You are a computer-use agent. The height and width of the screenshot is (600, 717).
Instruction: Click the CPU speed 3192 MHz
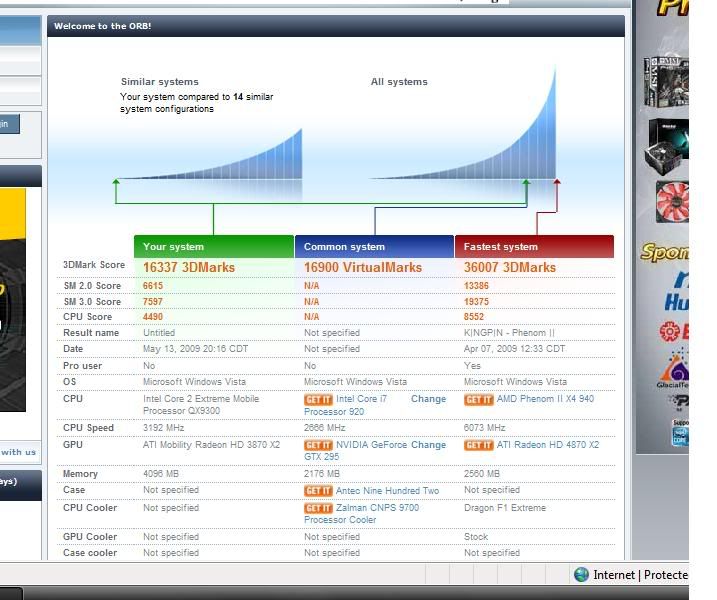coord(163,428)
